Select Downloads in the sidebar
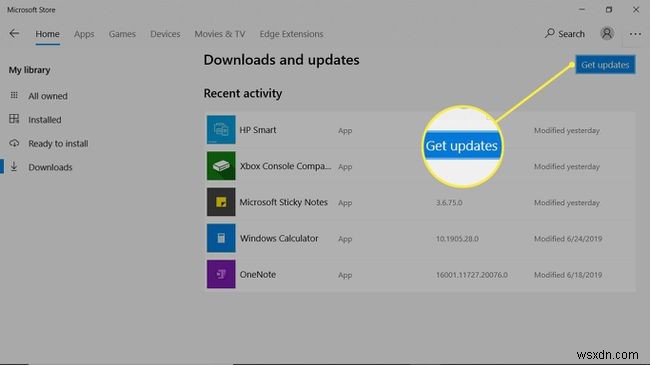The height and width of the screenshot is (365, 650). click(50, 167)
